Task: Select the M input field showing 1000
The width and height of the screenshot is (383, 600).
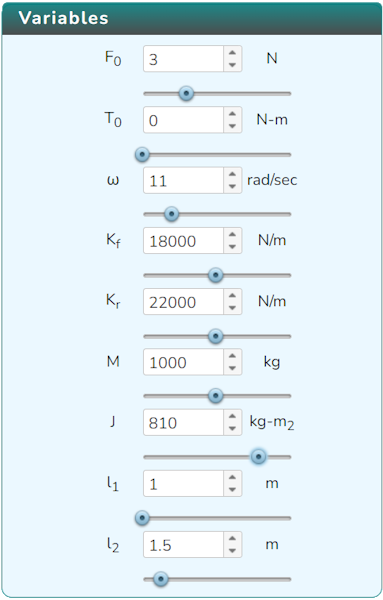Action: point(184,362)
